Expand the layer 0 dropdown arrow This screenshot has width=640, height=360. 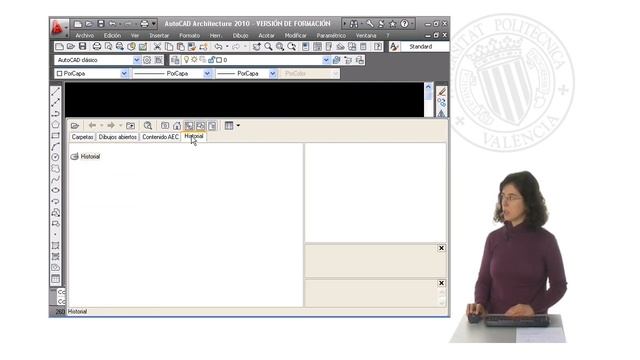point(326,60)
